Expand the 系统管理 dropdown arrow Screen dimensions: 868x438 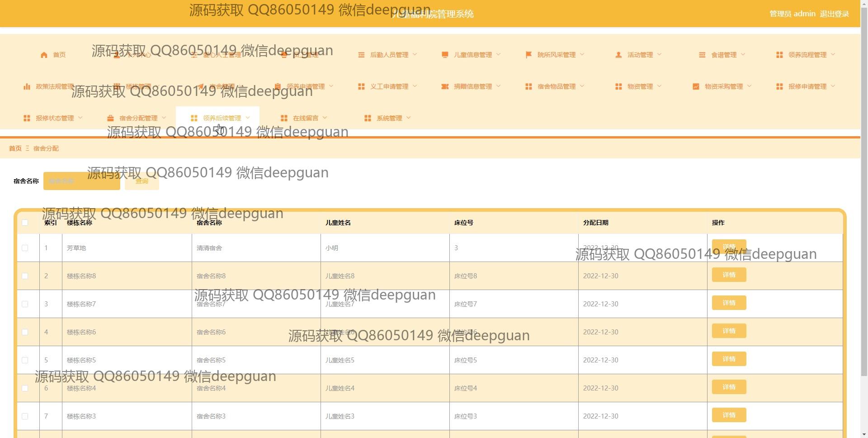point(409,118)
